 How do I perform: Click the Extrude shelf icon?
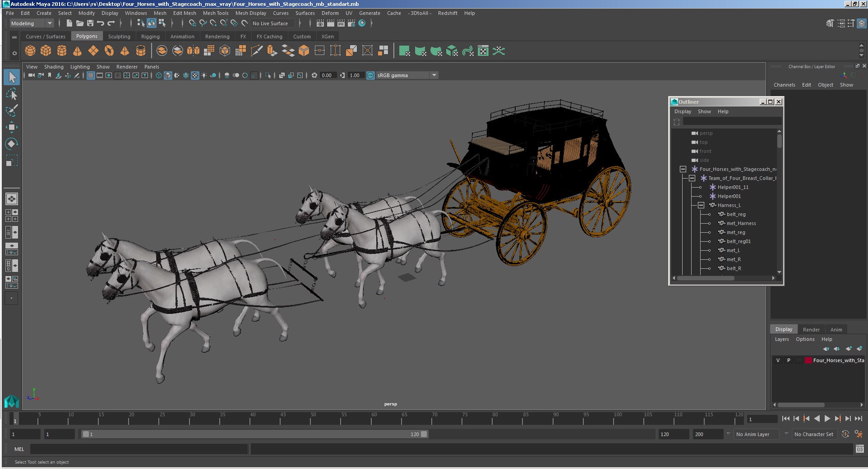pyautogui.click(x=272, y=51)
